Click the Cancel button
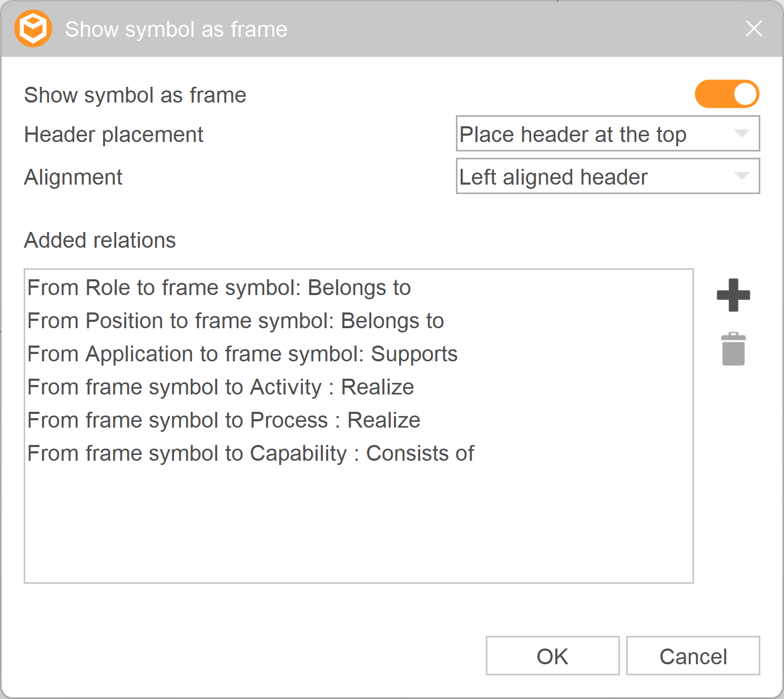The height and width of the screenshot is (699, 784). 693,656
